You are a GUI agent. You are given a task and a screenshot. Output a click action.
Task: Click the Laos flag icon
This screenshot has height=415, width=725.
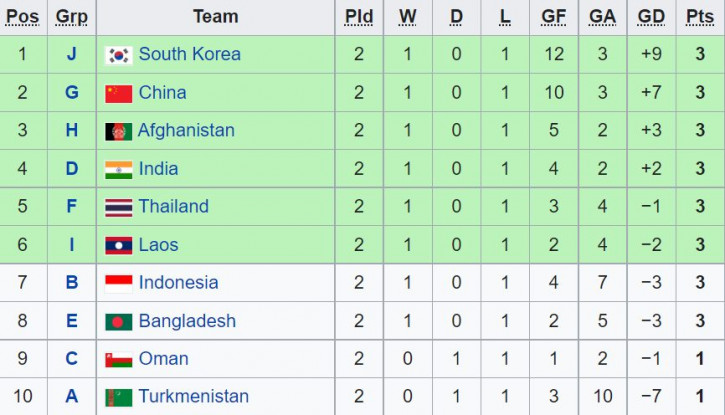[x=118, y=245]
